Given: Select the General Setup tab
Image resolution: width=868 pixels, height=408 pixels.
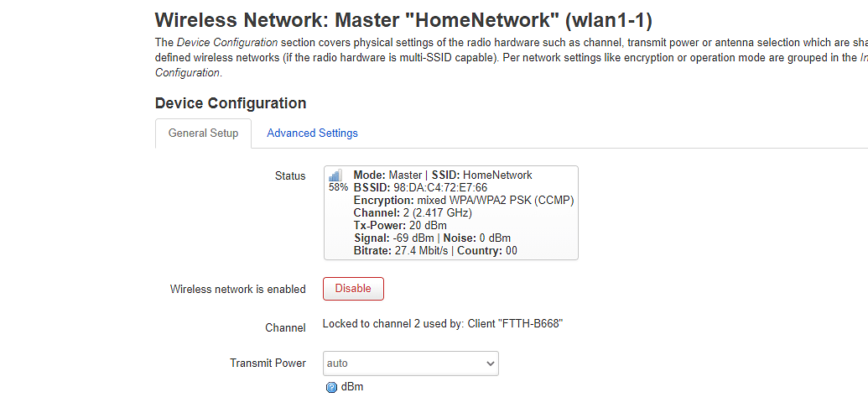Looking at the screenshot, I should click(x=203, y=133).
